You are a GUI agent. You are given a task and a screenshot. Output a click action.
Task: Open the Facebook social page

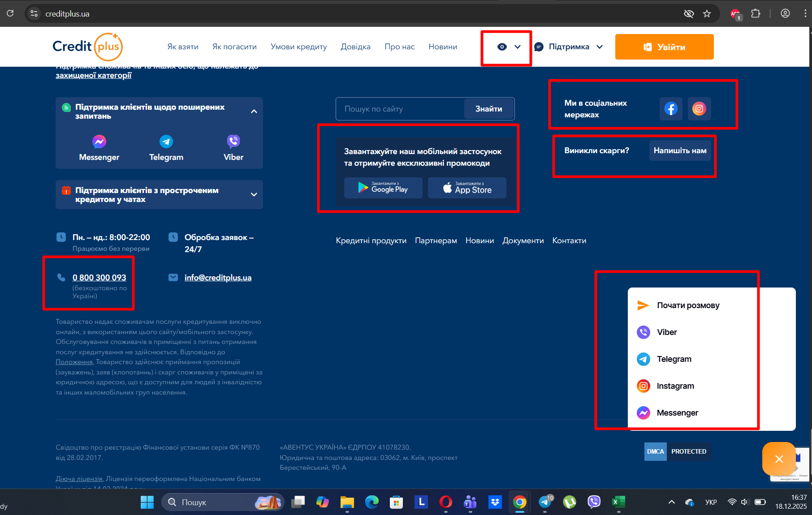[671, 108]
